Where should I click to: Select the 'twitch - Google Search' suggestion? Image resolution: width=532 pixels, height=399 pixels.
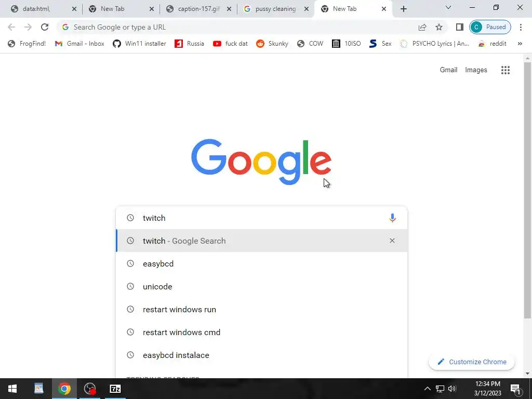pyautogui.click(x=262, y=241)
